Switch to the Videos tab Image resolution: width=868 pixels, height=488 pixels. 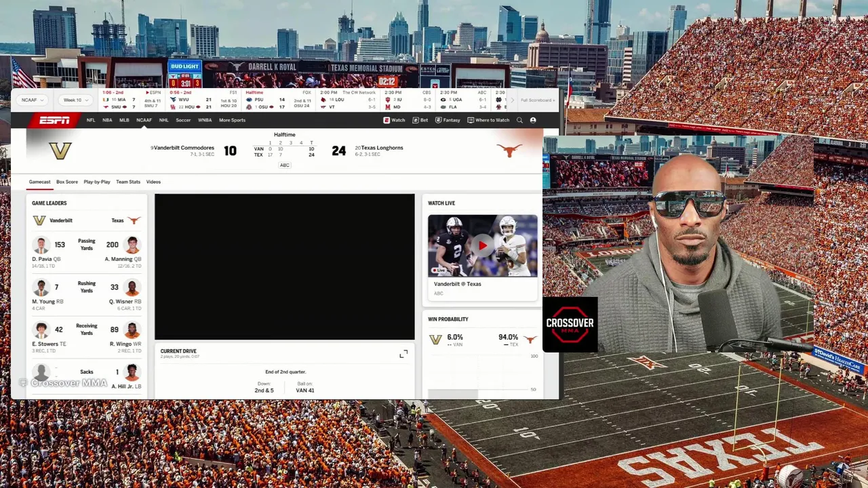(x=153, y=182)
